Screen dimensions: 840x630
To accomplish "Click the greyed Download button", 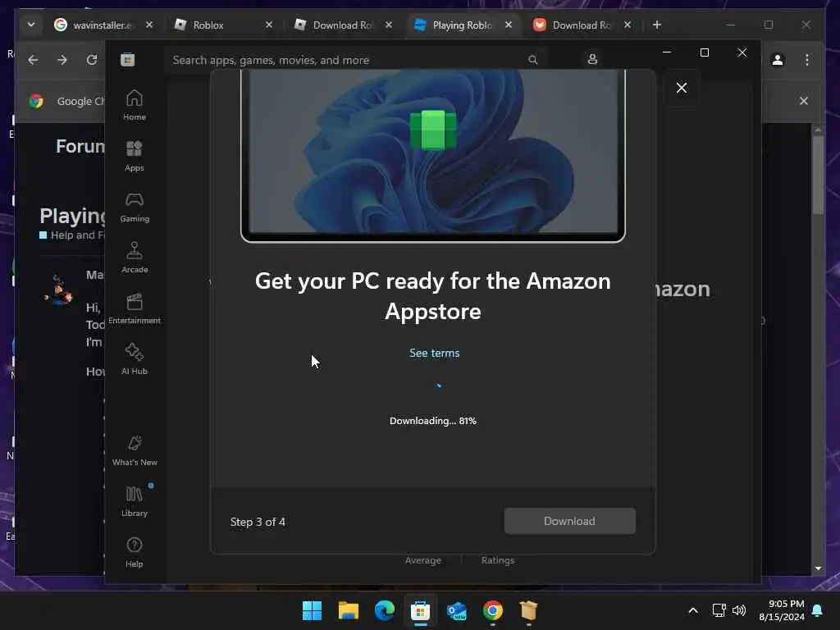I will pos(569,521).
